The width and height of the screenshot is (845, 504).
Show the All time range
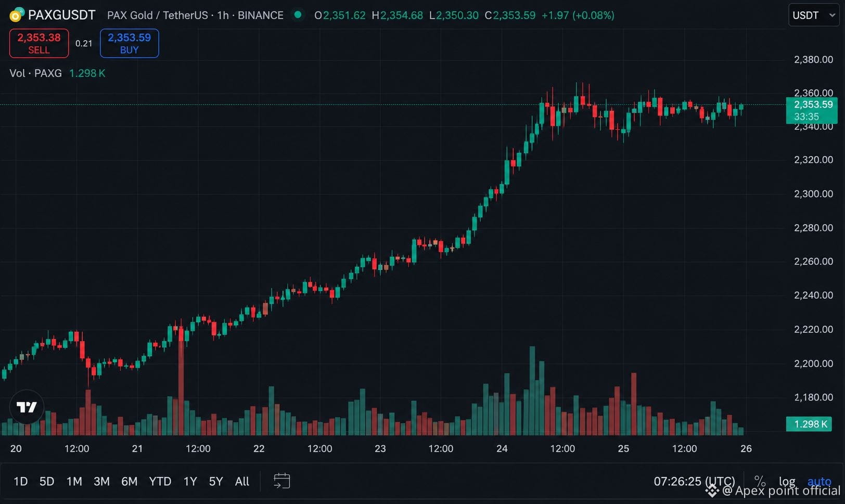[242, 481]
